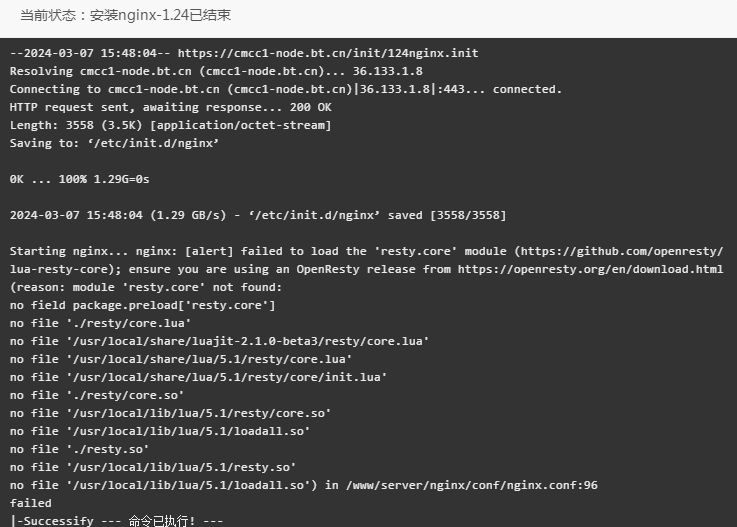
Task: Click the 'Saving to: /etc/init.d/nginx' line
Action: (114, 143)
